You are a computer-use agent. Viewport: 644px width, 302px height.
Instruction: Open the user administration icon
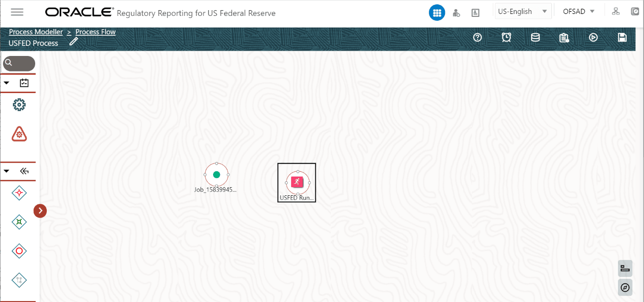click(456, 13)
